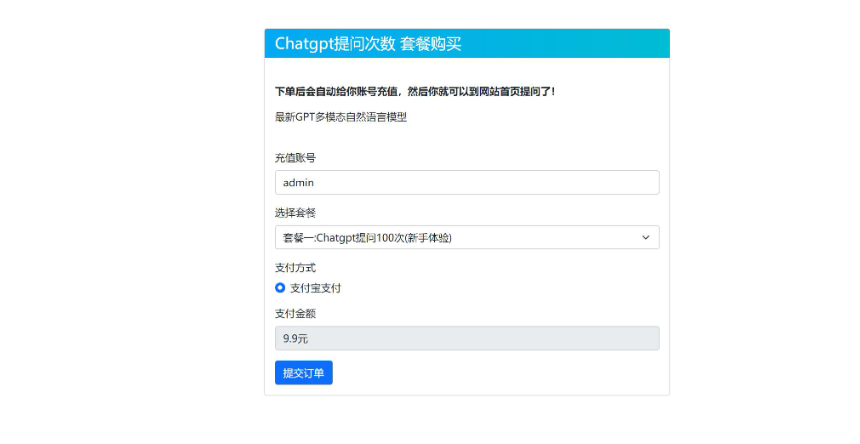Expand the 套餐一:Chatgpt提问100次 combo box
This screenshot has width=860, height=444.
[467, 237]
